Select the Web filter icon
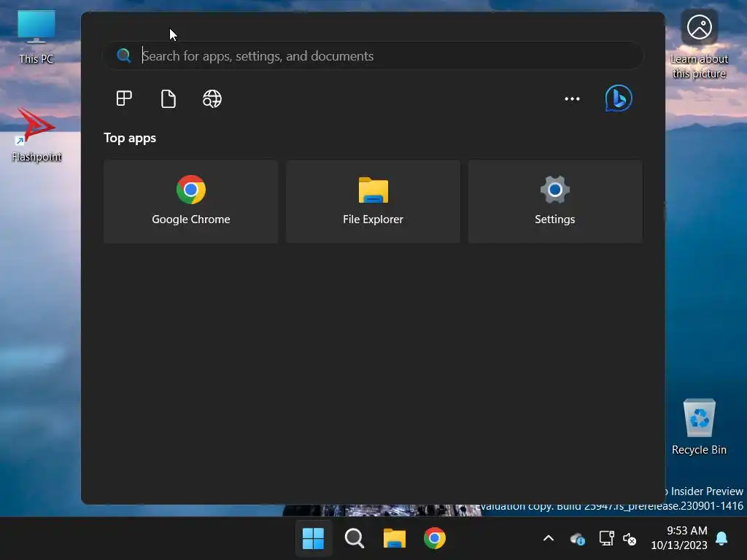 [212, 98]
